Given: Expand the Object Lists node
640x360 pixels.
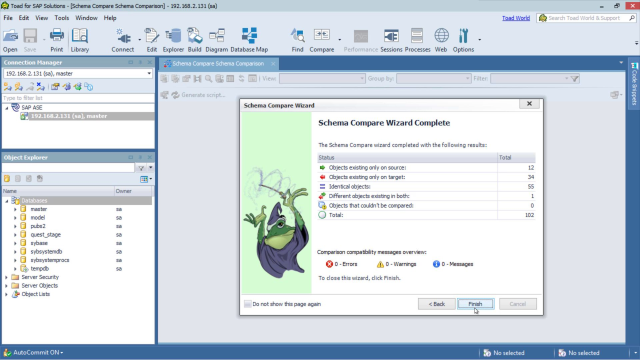Looking at the screenshot, I should coord(6,294).
